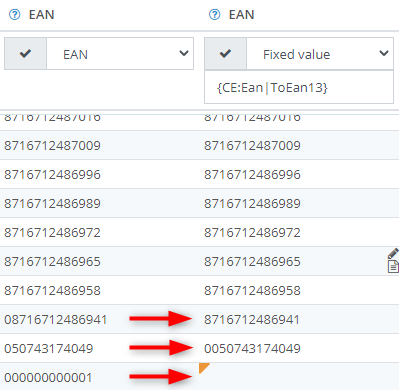399x390 pixels.
Task: Select left cell 8716712486972
Action: [x=52, y=233]
